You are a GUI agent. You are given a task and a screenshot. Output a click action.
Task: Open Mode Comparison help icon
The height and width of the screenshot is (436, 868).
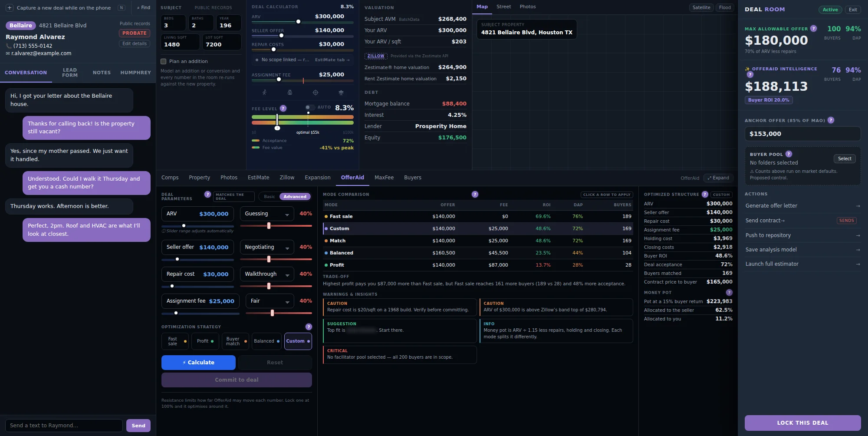point(475,194)
